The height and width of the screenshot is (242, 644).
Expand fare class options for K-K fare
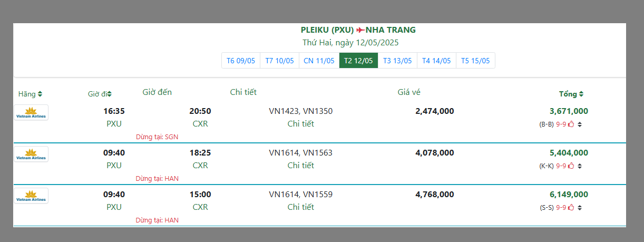click(x=580, y=167)
